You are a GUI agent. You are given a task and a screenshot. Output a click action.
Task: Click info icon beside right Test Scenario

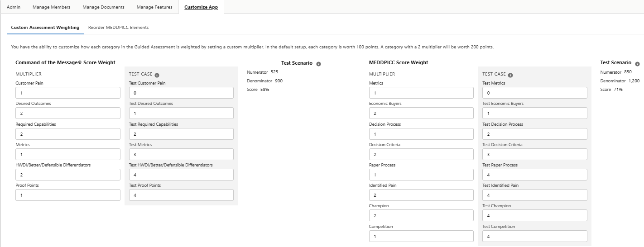pos(637,64)
